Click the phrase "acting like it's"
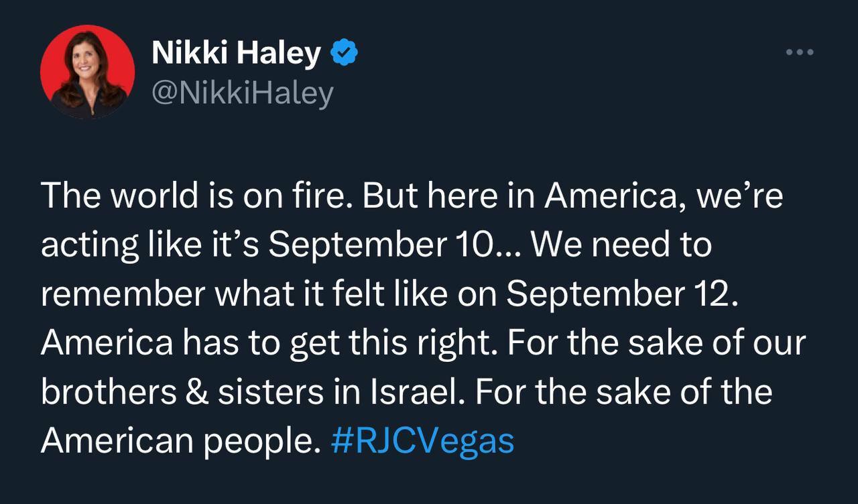The height and width of the screenshot is (504, 858). pos(151,246)
